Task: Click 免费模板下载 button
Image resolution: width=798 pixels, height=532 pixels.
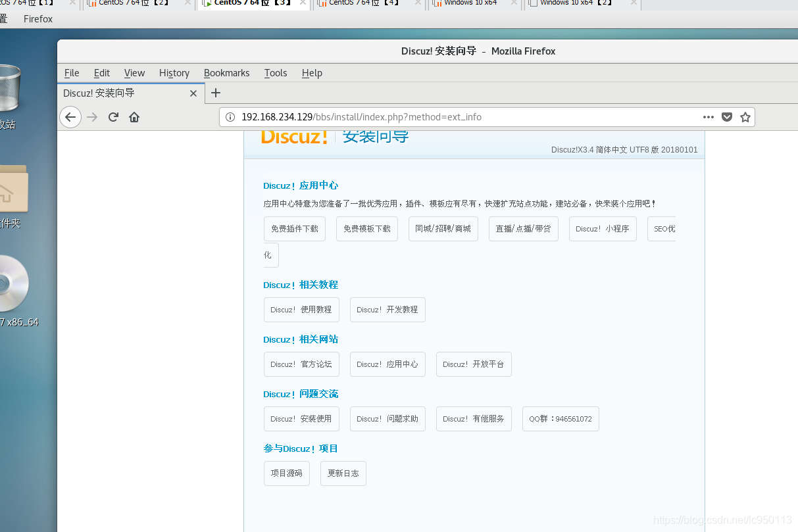Action: pyautogui.click(x=367, y=229)
